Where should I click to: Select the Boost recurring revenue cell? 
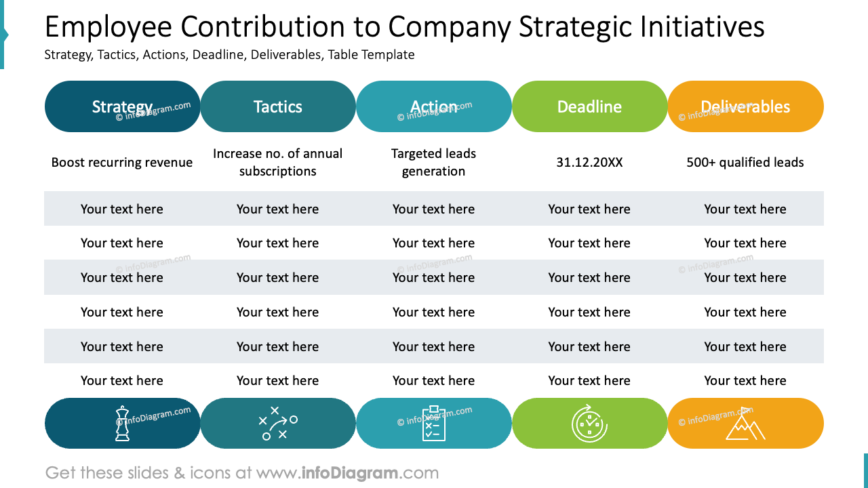coord(122,163)
